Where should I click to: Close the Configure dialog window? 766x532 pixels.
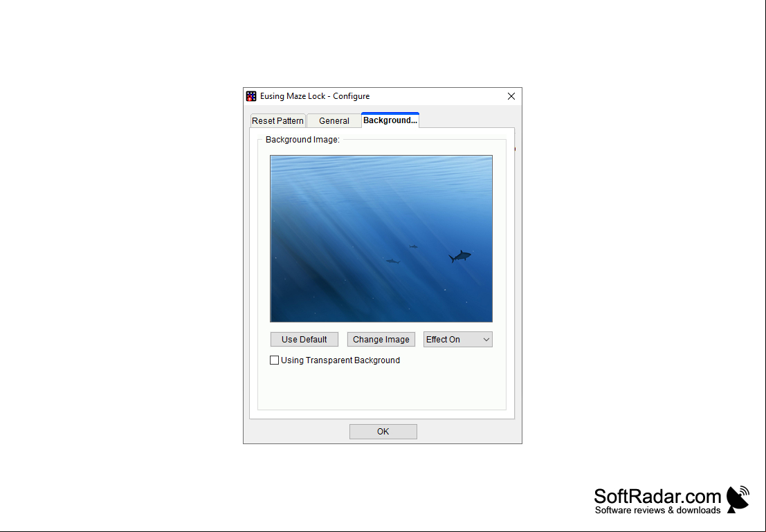(511, 96)
